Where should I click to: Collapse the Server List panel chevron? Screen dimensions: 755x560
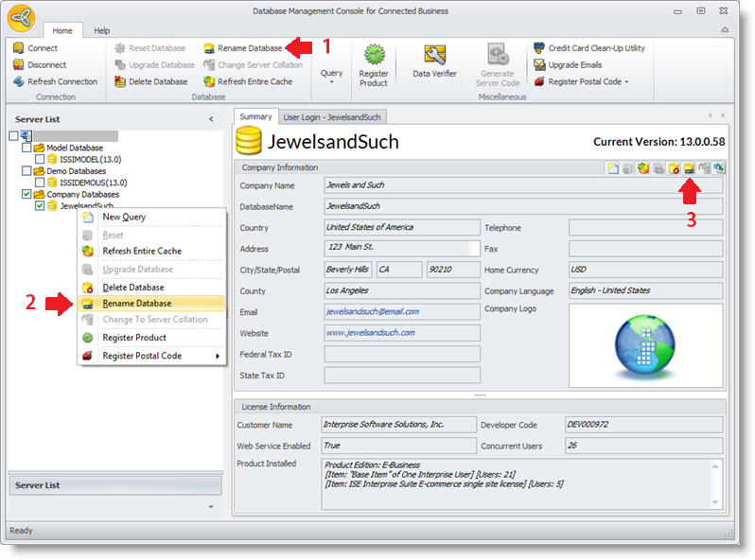pyautogui.click(x=211, y=119)
